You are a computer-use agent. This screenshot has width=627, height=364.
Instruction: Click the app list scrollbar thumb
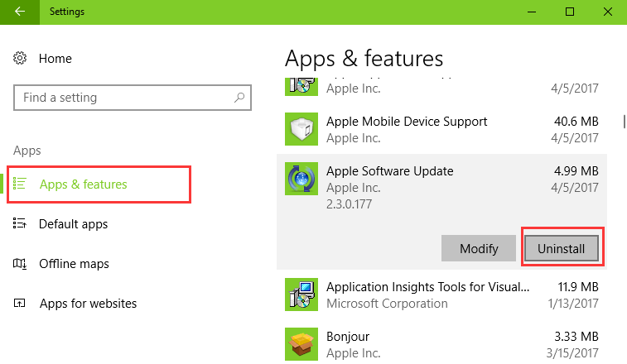(x=624, y=122)
